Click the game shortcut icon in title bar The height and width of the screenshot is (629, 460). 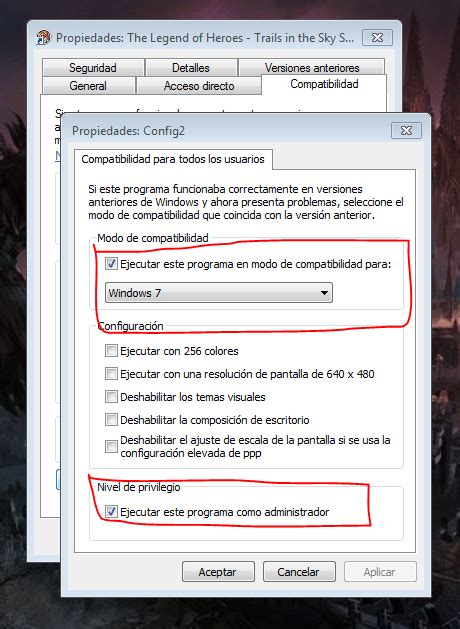[x=44, y=38]
